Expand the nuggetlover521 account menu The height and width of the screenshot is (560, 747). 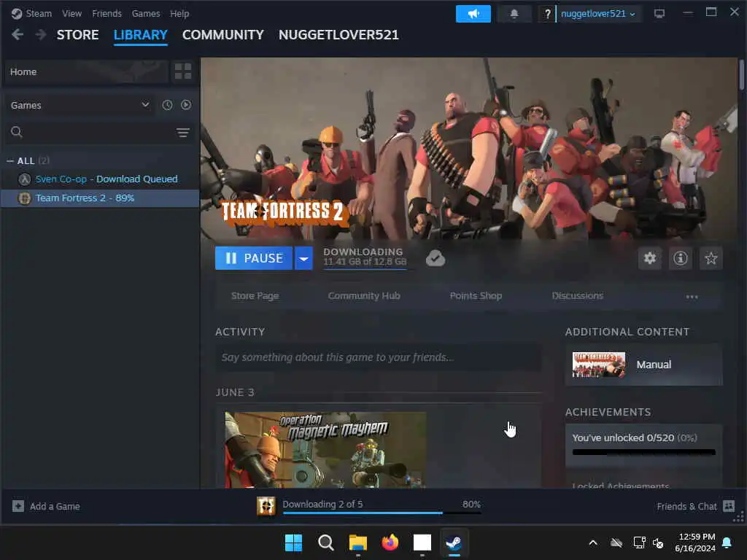click(597, 14)
